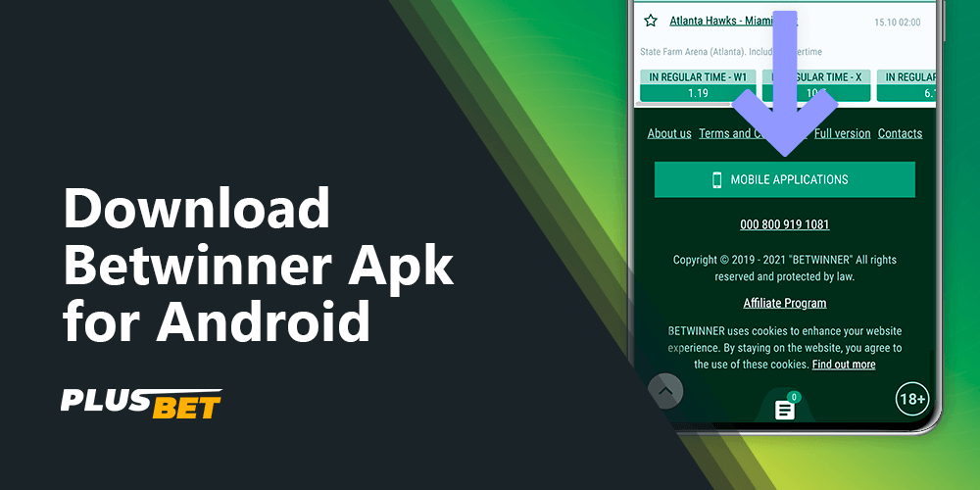Click the Download Betwinner Apk for Android heading
Viewport: 980px width, 490px height.
click(x=258, y=265)
